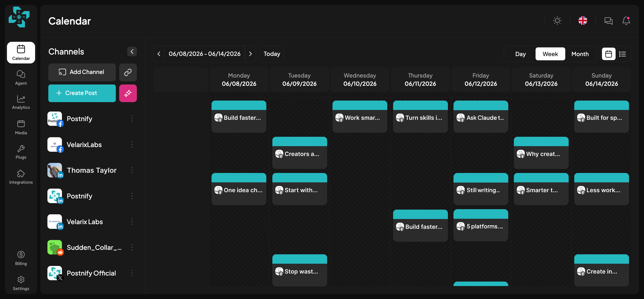This screenshot has height=299, width=644.
Task: Select the Week view tab
Action: point(550,54)
